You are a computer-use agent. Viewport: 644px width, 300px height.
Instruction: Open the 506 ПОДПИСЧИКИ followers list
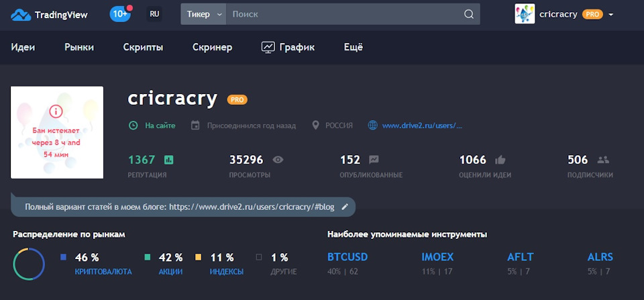click(590, 166)
